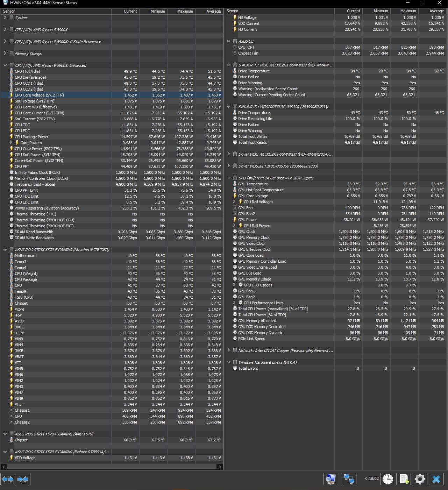The image size is (448, 490).
Task: Click clock icon beside Infinity Fabric Clock (FCLK)
Action: [x=11, y=172]
